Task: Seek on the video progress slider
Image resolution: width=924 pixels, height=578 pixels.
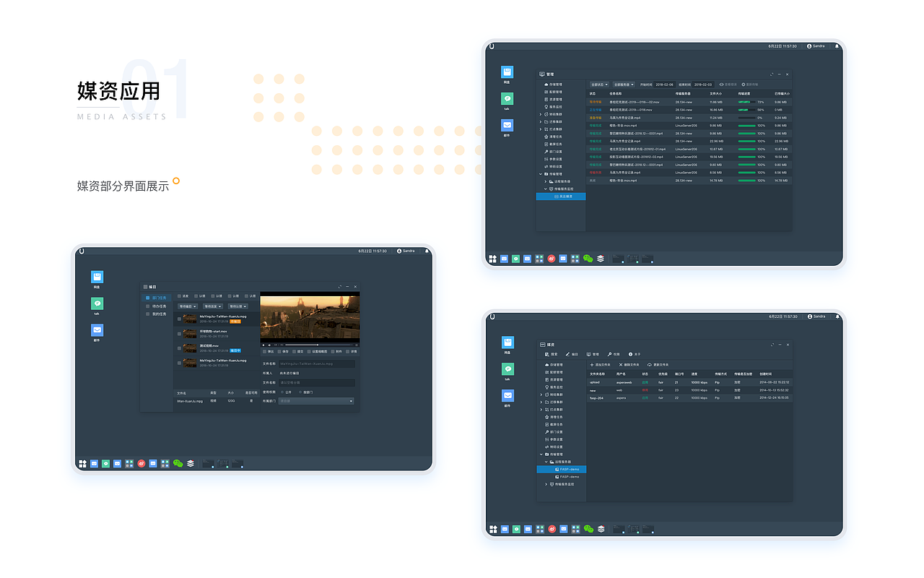Action: tap(319, 345)
